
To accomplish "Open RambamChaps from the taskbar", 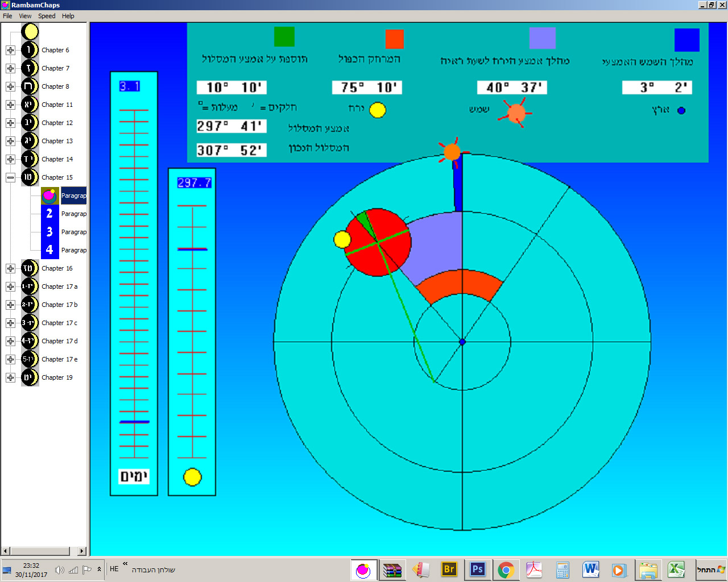I will tap(363, 569).
